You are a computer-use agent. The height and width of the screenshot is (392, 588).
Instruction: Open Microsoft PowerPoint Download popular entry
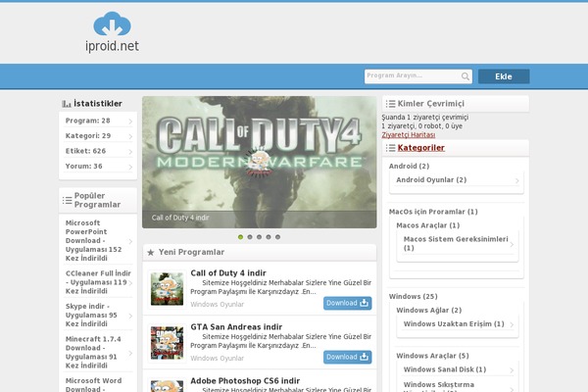pyautogui.click(x=93, y=241)
